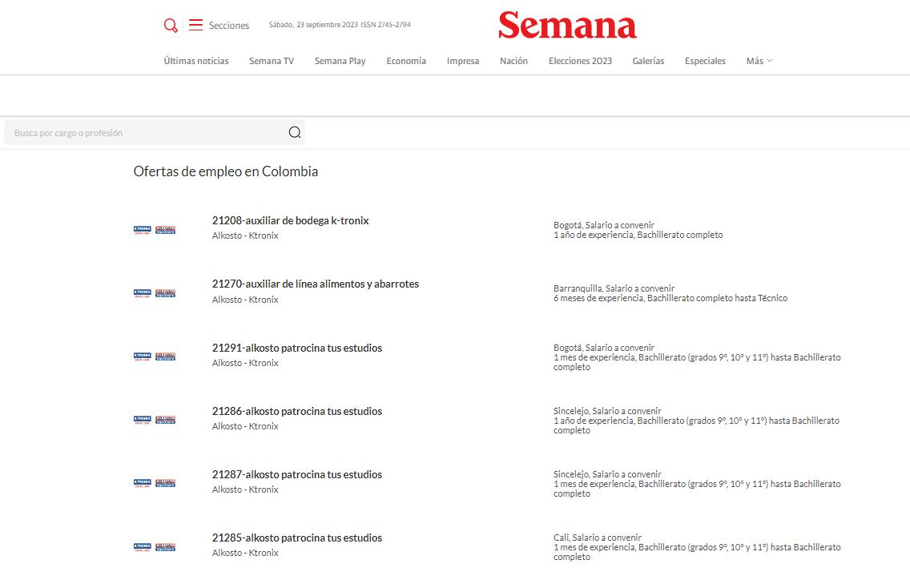
Task: Open the Semana TV section
Action: pyautogui.click(x=271, y=60)
